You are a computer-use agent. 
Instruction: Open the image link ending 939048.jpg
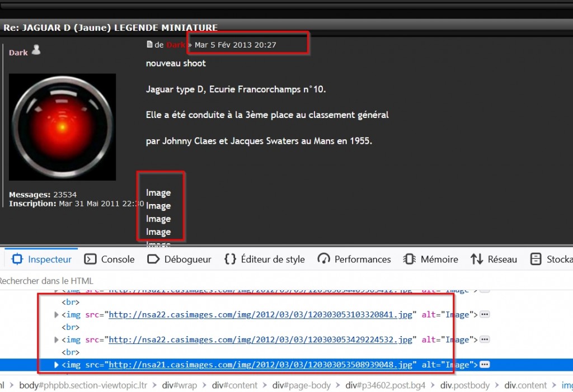tap(261, 365)
